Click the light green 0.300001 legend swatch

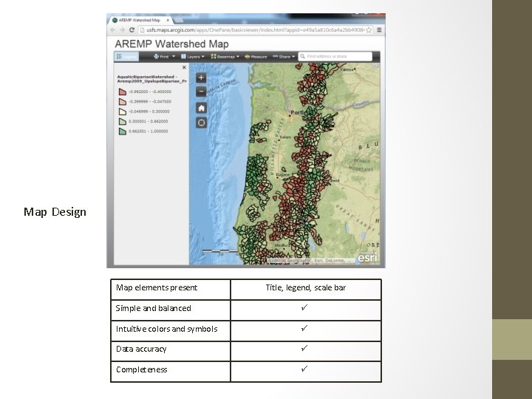pos(123,121)
